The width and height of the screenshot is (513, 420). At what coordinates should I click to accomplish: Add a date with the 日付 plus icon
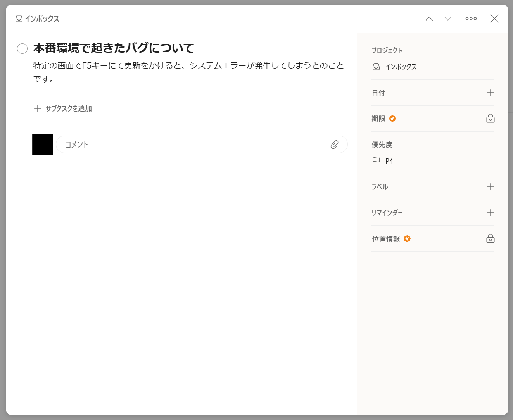[x=491, y=93]
